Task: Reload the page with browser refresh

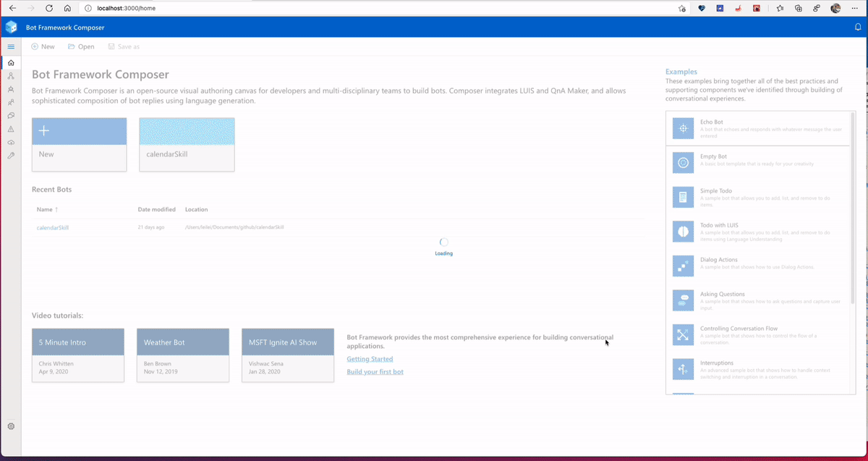Action: coord(49,8)
